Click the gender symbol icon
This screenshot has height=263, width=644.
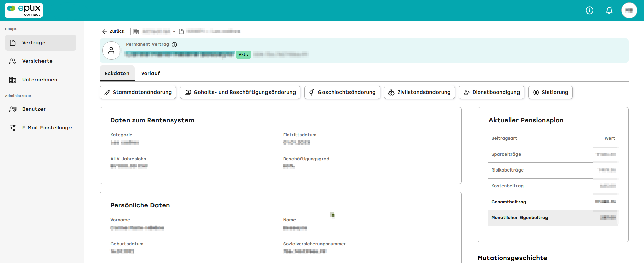pos(312,93)
